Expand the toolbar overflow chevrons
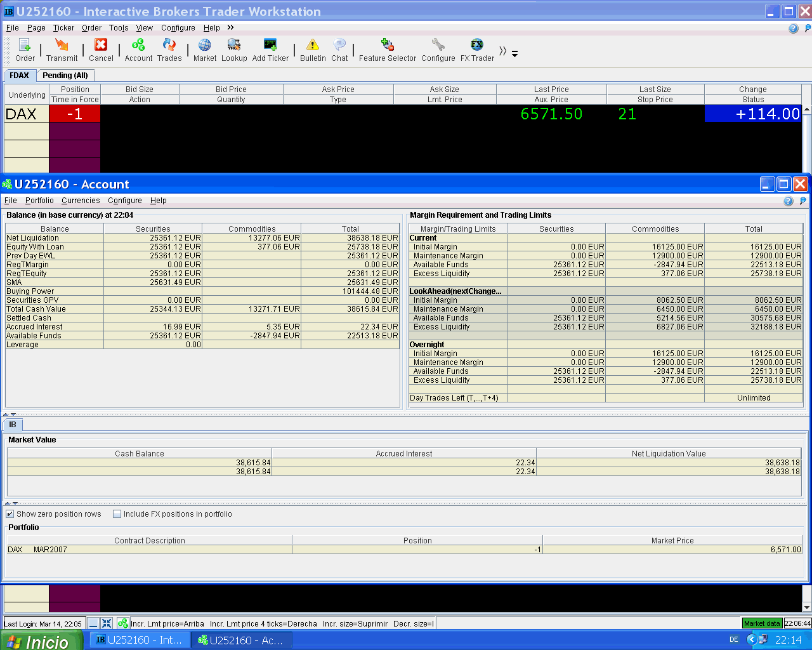The width and height of the screenshot is (812, 650). (x=503, y=51)
